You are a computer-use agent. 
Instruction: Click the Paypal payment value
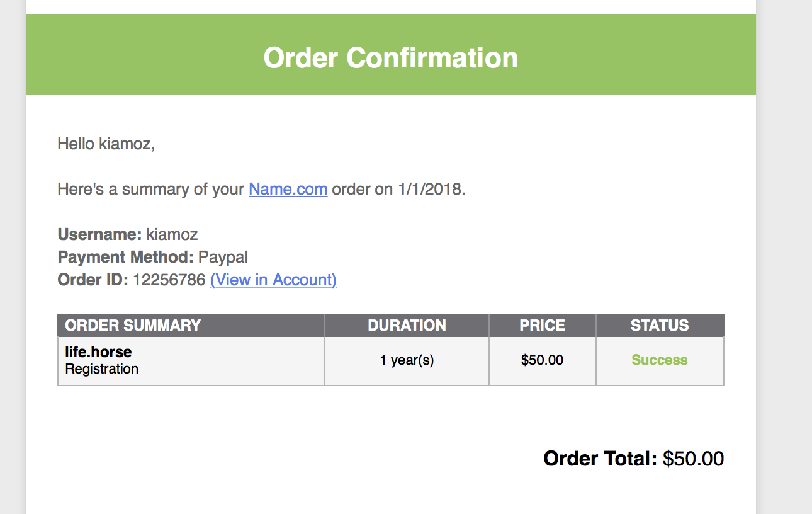point(223,257)
